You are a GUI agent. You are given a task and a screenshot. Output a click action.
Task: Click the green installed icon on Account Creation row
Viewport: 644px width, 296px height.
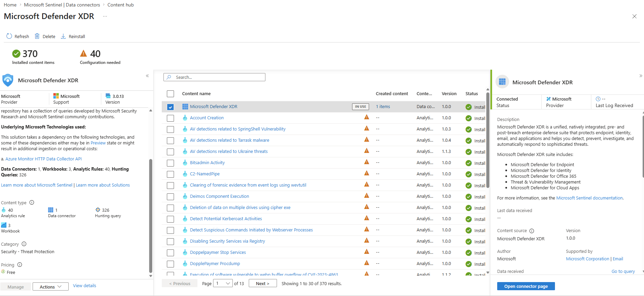(x=469, y=118)
